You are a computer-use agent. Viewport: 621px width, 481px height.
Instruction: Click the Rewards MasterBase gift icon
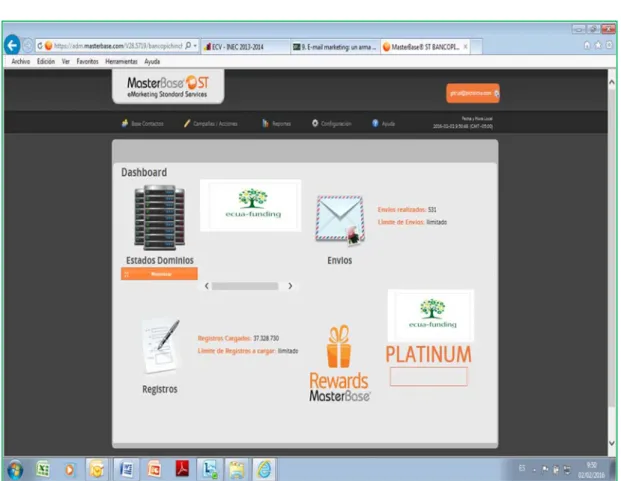pyautogui.click(x=339, y=346)
